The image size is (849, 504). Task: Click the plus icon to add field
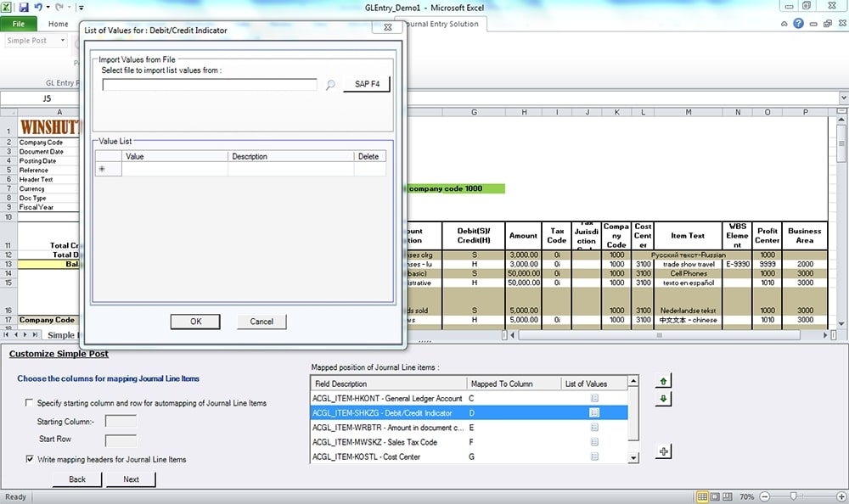(x=664, y=451)
